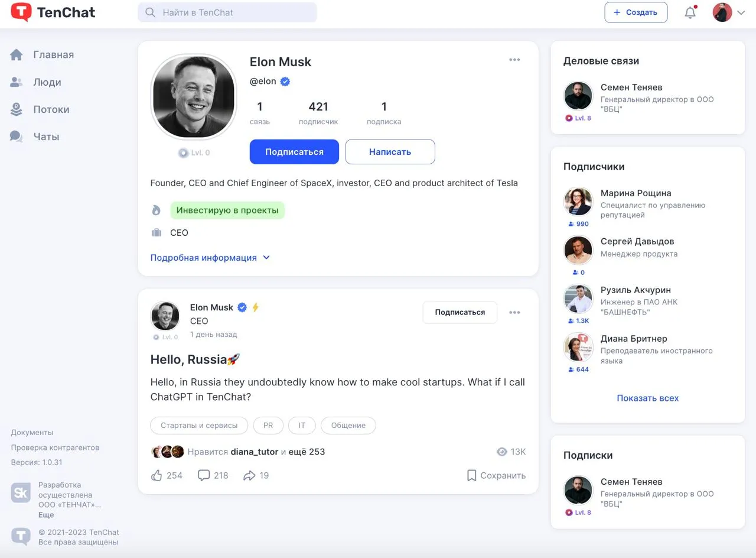Expand footer text via Еще
Screen dimensions: 756x558
pos(46,515)
